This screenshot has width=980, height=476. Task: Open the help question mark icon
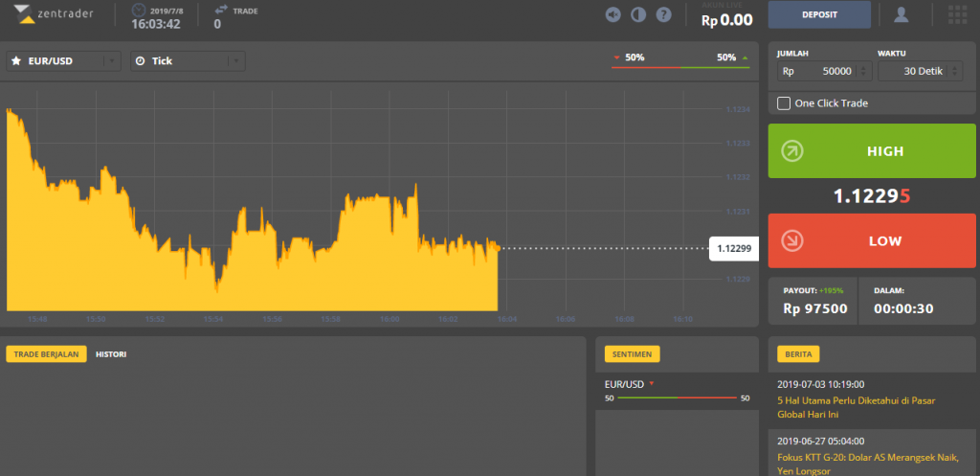663,14
